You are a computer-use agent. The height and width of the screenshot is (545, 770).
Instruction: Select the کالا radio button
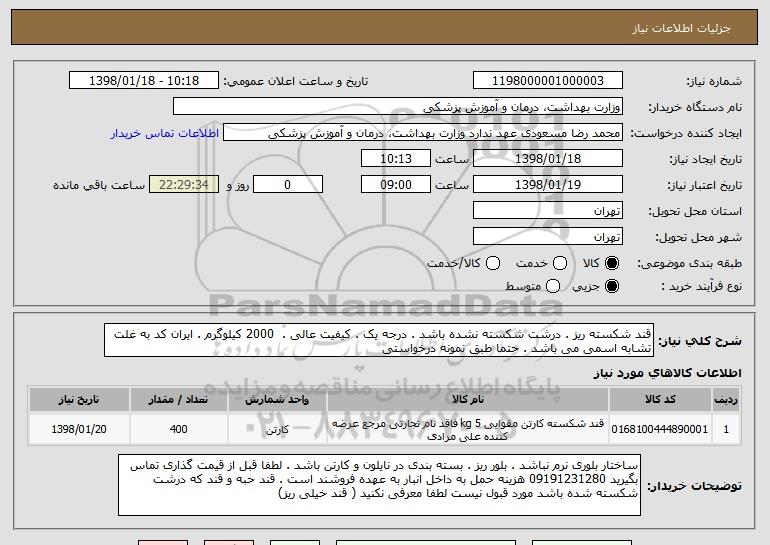(x=612, y=263)
